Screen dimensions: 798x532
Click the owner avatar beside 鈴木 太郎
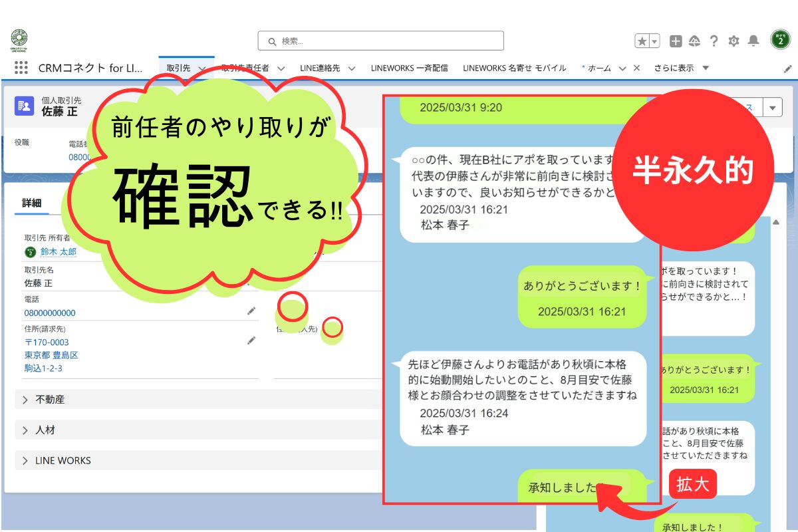pos(31,252)
